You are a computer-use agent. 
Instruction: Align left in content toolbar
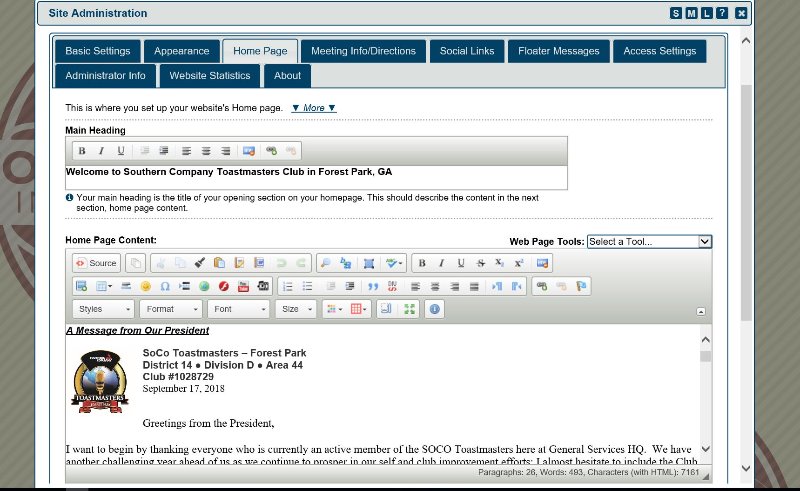pyautogui.click(x=415, y=286)
